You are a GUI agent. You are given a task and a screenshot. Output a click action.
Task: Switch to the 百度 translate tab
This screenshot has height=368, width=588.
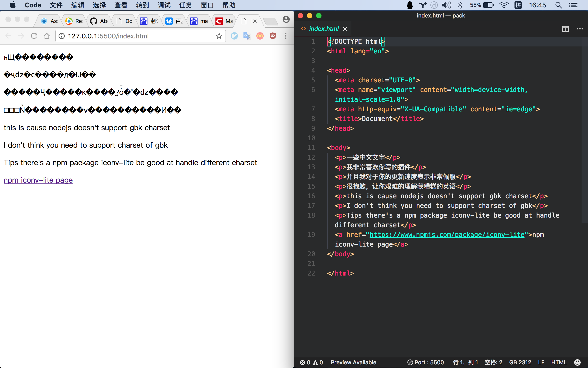[174, 21]
